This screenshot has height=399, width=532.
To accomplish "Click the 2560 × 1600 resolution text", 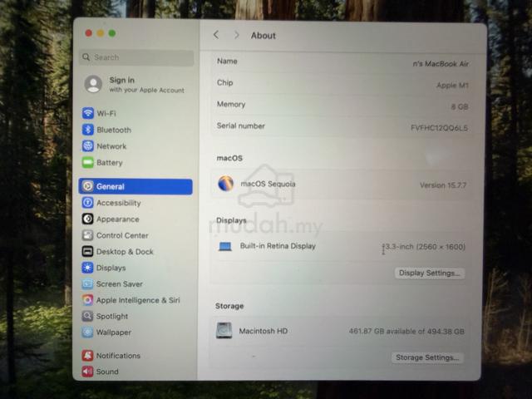I will [x=440, y=247].
